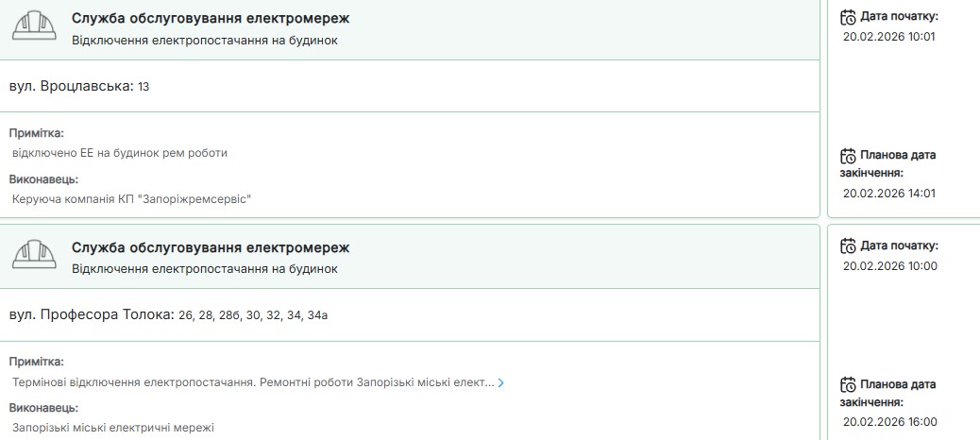The width and height of the screenshot is (980, 440).
Task: Click the note 'відключено ЕЕ на будинок рем роботи'
Action: pyautogui.click(x=120, y=153)
